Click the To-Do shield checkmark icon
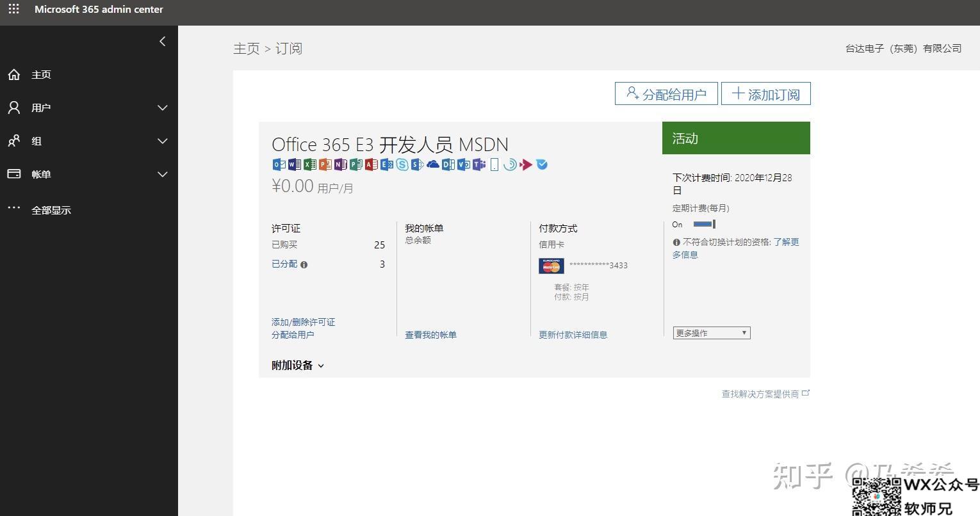 (542, 165)
